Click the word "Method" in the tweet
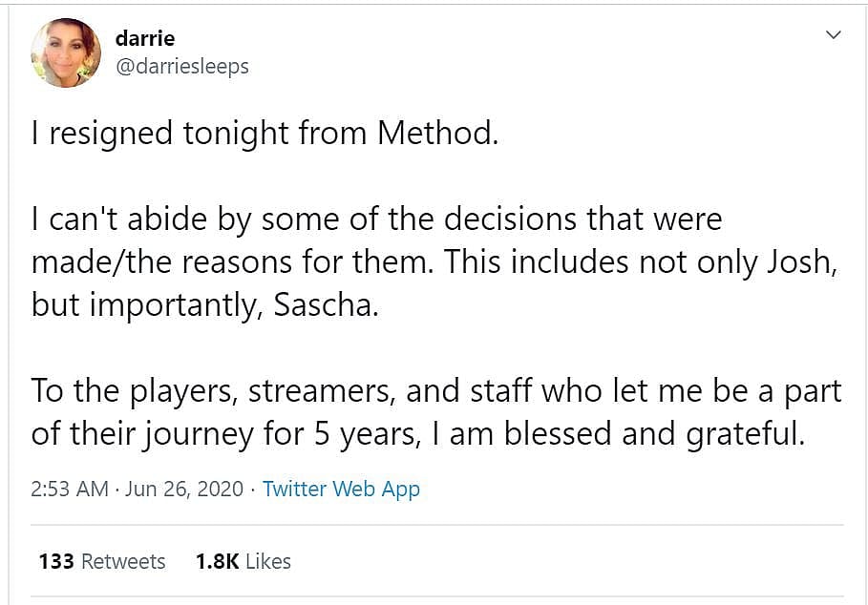 coord(436,133)
